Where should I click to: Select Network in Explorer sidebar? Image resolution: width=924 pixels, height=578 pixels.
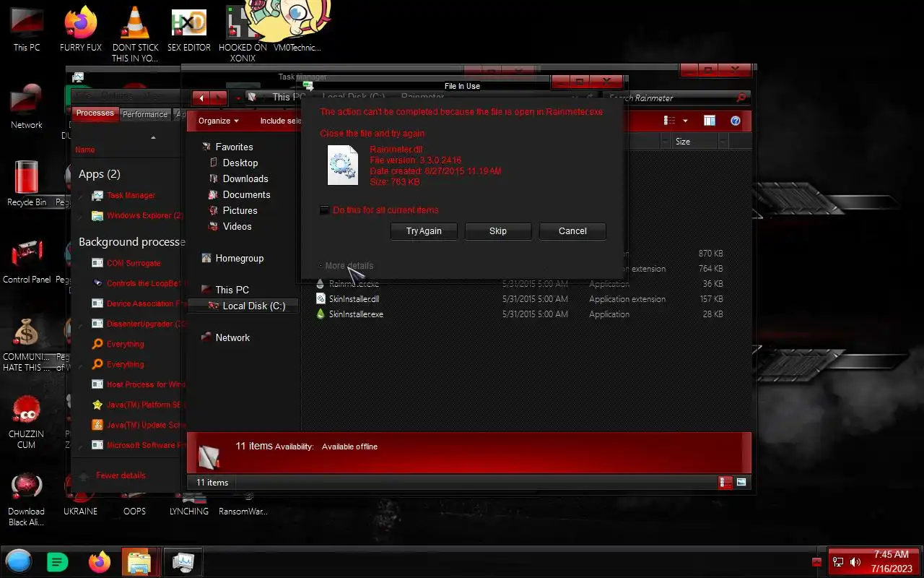click(232, 337)
